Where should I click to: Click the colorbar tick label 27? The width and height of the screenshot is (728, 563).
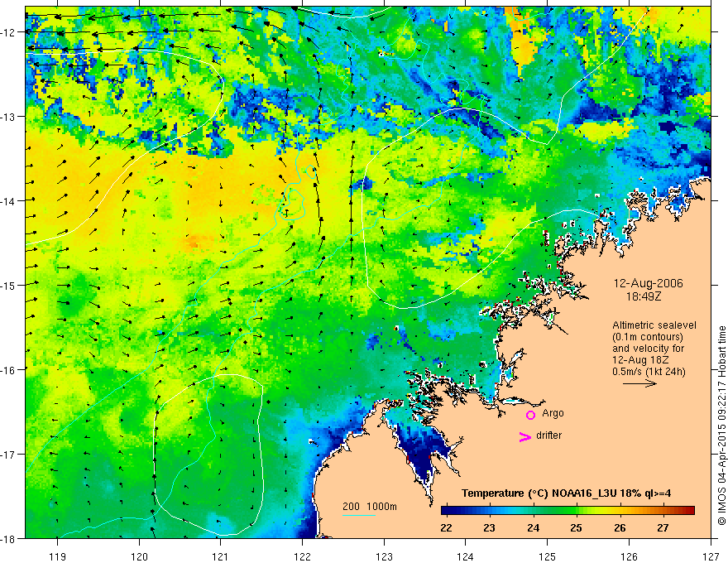(x=663, y=527)
